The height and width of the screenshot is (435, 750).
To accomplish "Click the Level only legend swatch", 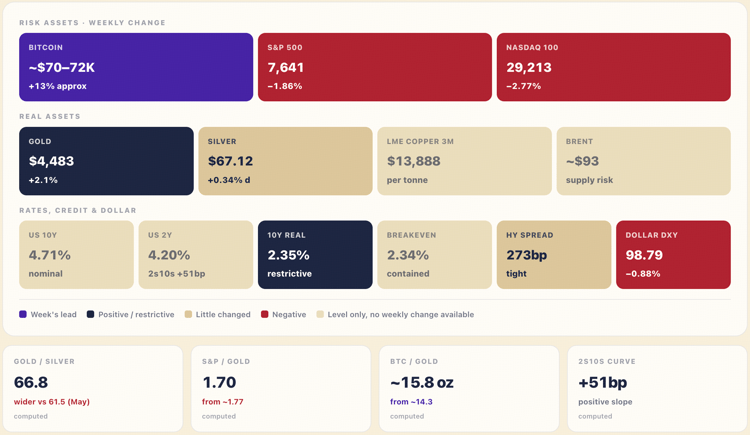I will coord(320,314).
